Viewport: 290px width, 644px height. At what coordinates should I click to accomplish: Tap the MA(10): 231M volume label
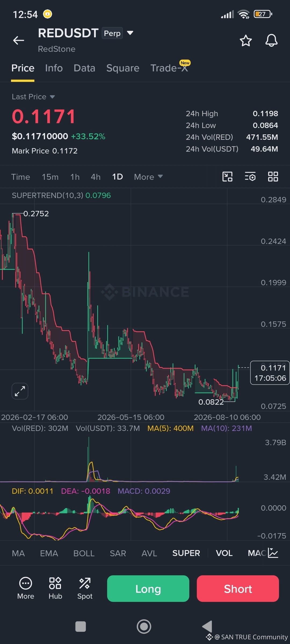[227, 428]
